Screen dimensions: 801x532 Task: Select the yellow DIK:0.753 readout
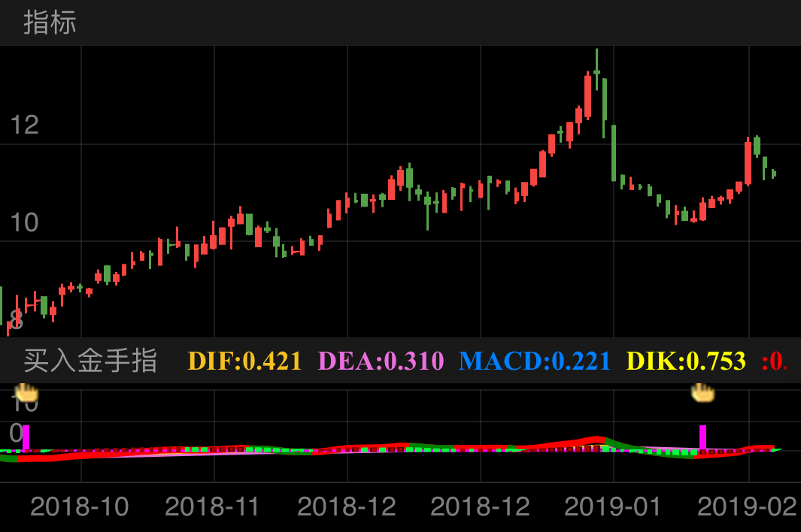pos(686,361)
